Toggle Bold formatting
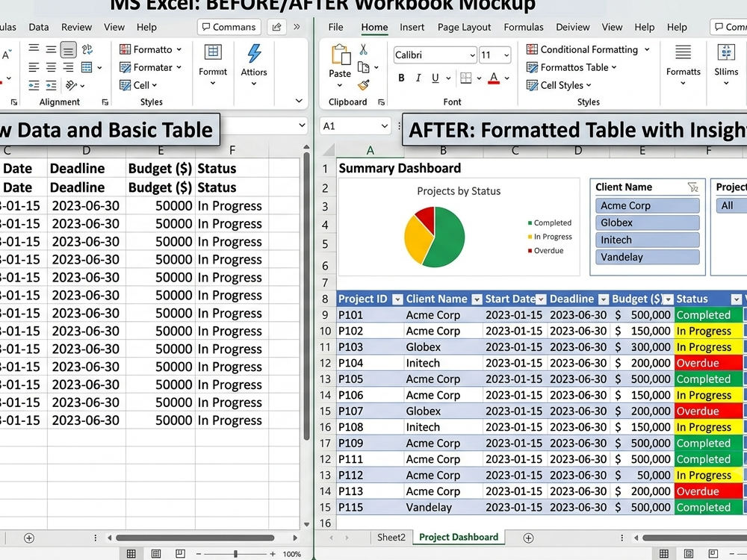The width and height of the screenshot is (747, 560). (x=402, y=78)
